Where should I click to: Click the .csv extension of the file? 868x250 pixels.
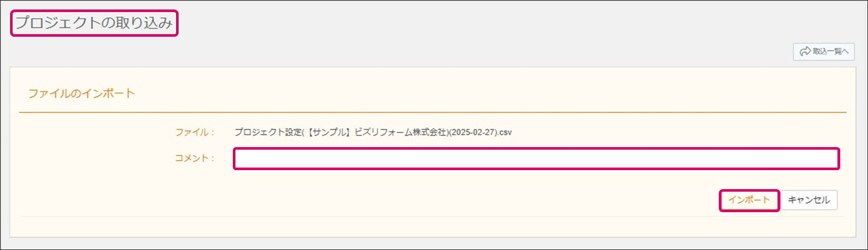point(505,132)
